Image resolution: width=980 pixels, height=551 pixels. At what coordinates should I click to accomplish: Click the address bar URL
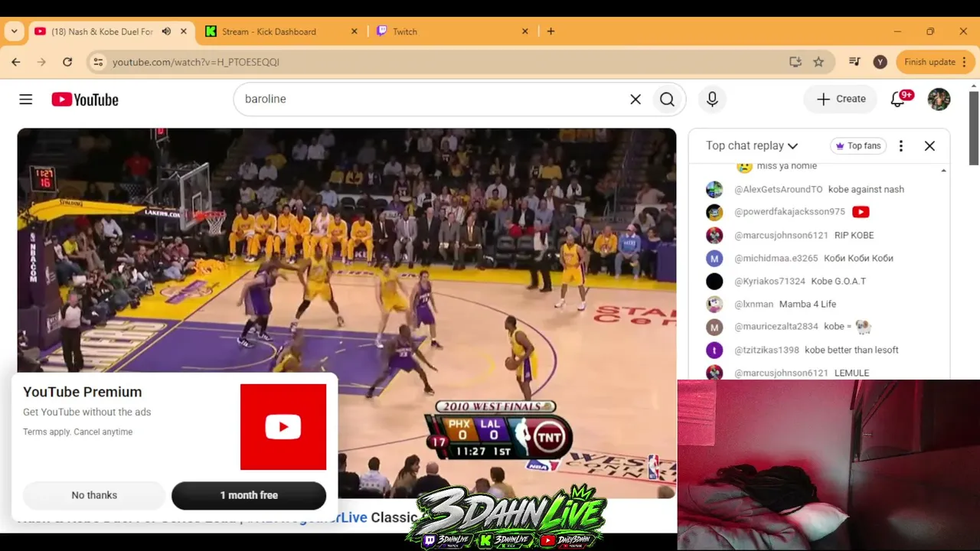[196, 62]
